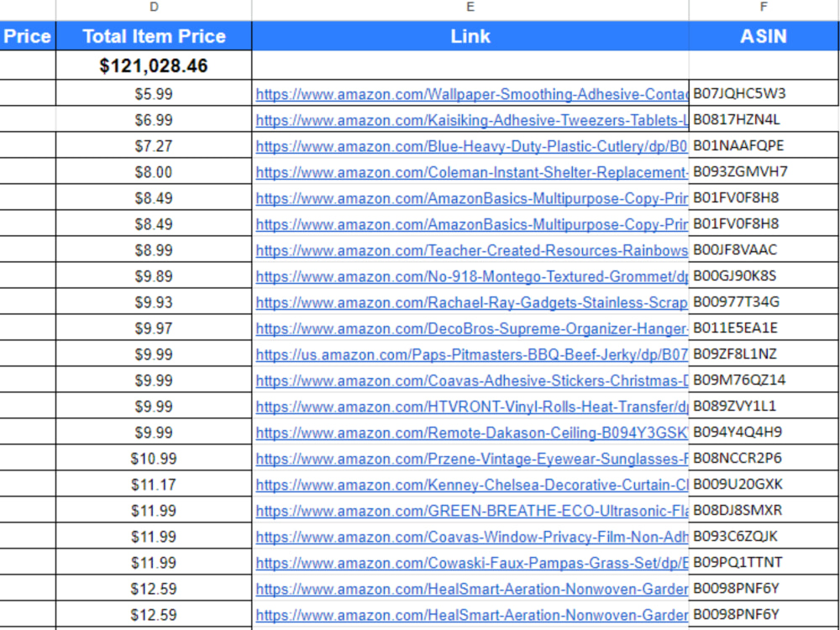Select ASIN cell B089ZVY1L1

coord(764,406)
